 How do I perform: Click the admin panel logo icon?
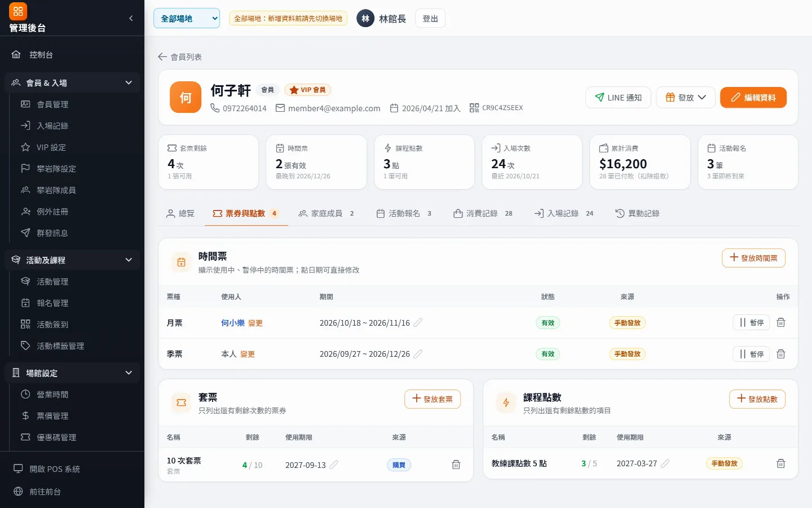pos(18,11)
